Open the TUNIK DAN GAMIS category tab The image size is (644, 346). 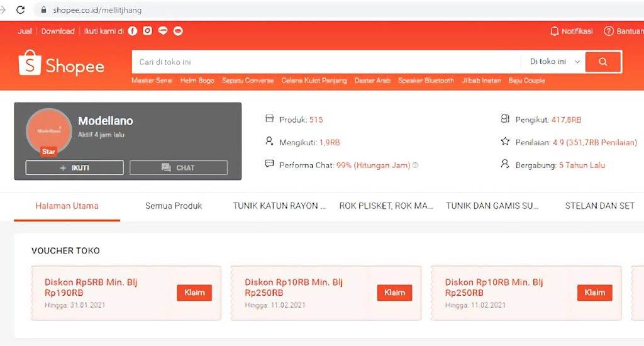(492, 206)
